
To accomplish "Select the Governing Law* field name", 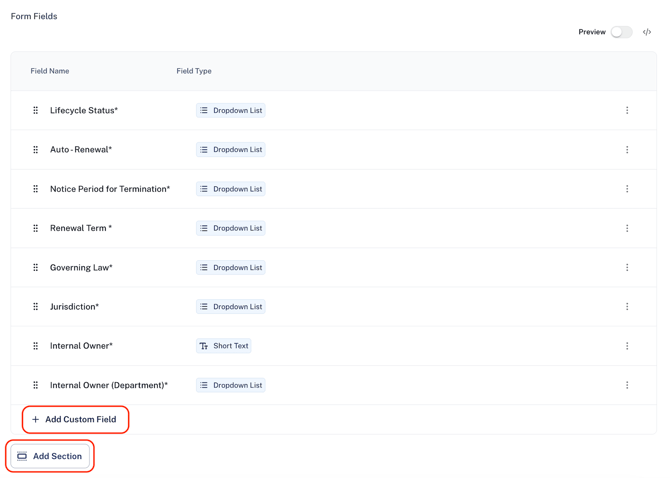I will click(81, 267).
